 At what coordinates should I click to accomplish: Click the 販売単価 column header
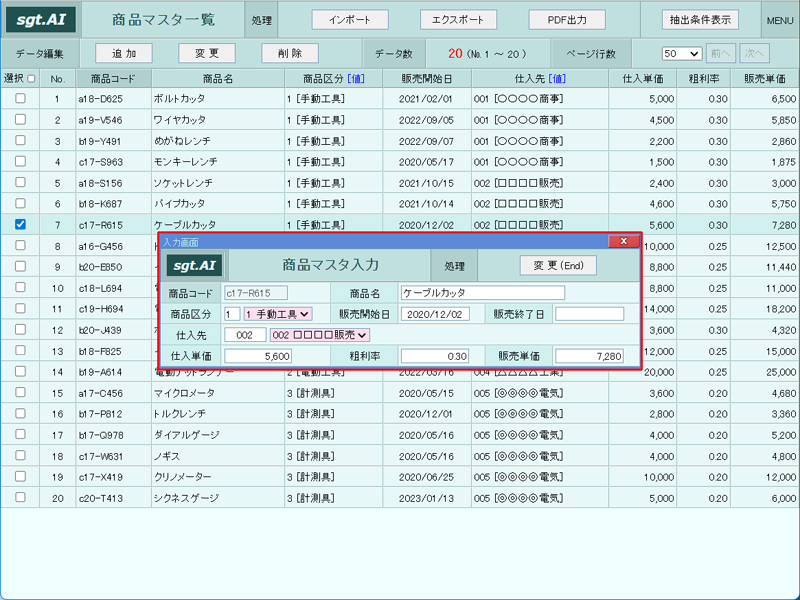pos(765,79)
